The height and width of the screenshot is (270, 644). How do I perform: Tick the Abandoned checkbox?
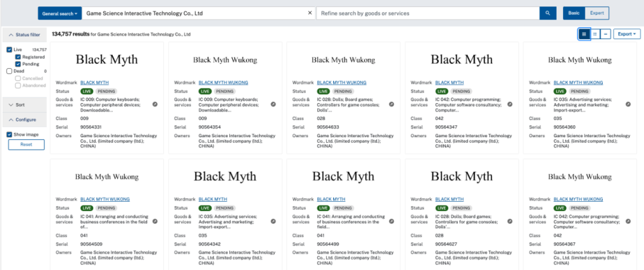tap(18, 85)
